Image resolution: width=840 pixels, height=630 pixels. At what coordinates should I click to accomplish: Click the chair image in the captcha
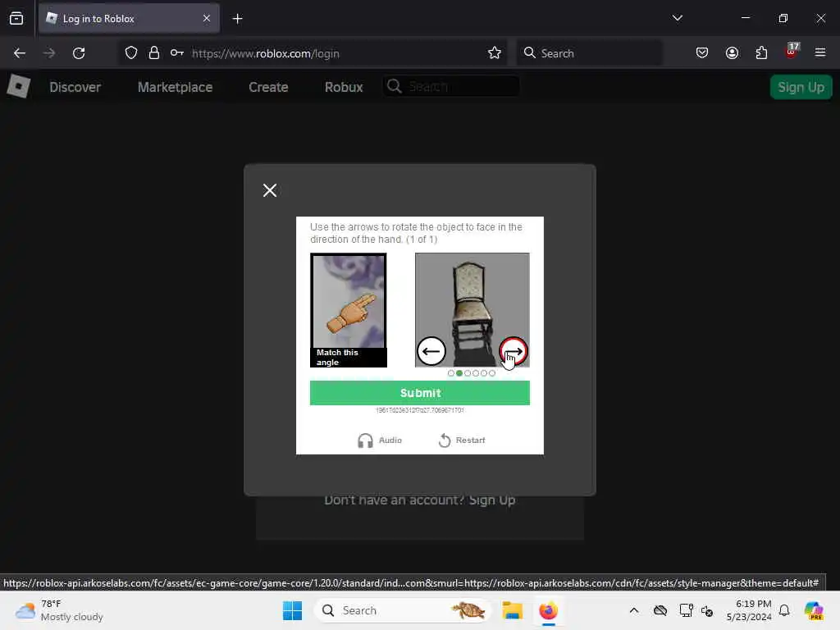472,309
